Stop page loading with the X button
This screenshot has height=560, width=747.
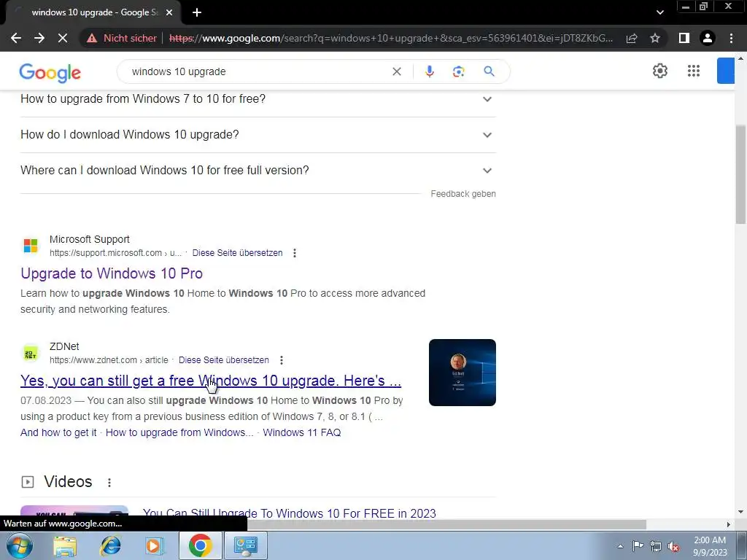coord(63,38)
